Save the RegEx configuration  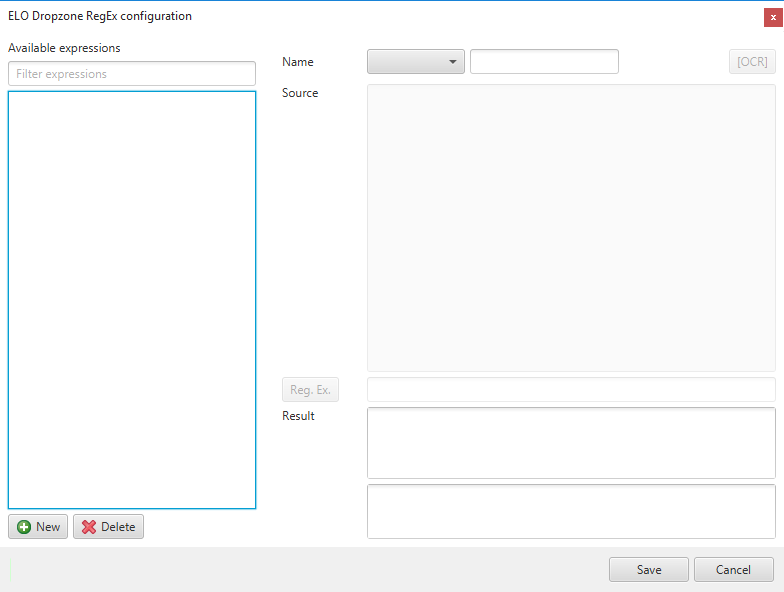tap(648, 570)
